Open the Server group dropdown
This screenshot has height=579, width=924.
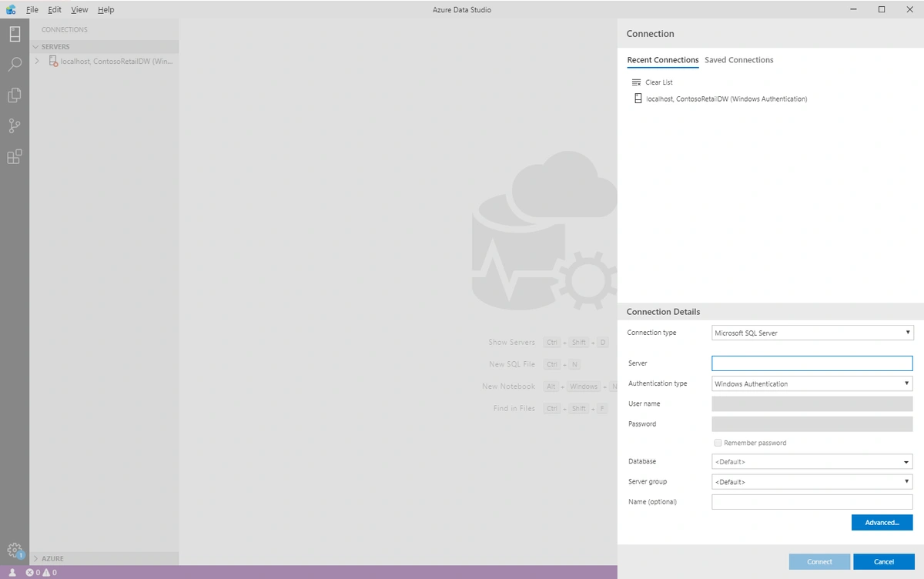(x=812, y=482)
